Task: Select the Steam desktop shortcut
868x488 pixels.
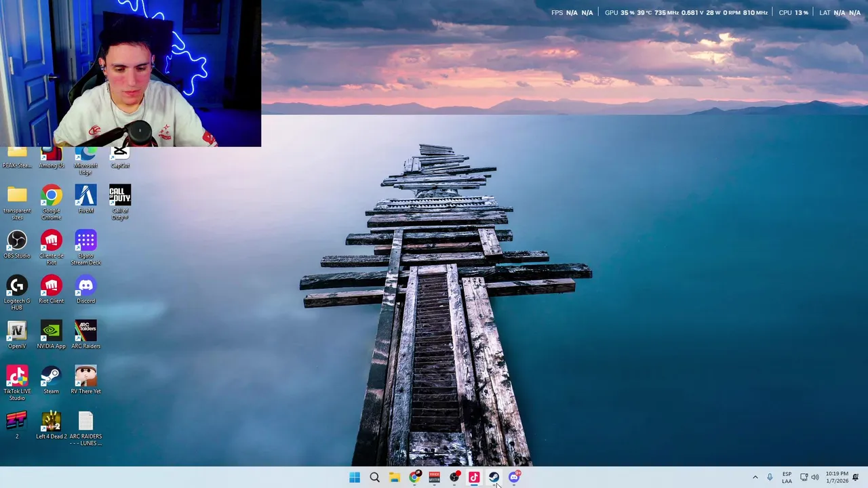Action: click(52, 380)
